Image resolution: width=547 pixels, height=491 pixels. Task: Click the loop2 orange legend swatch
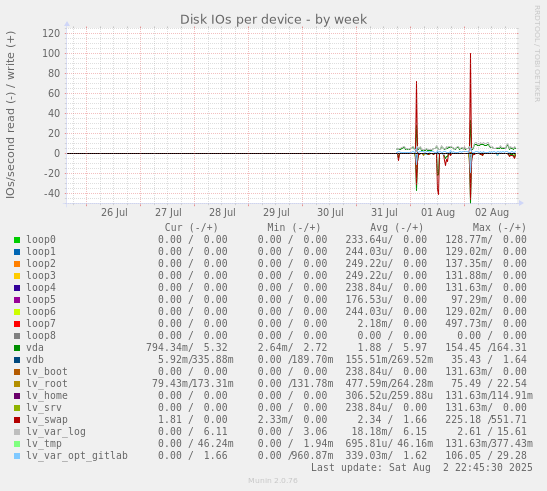pos(17,264)
